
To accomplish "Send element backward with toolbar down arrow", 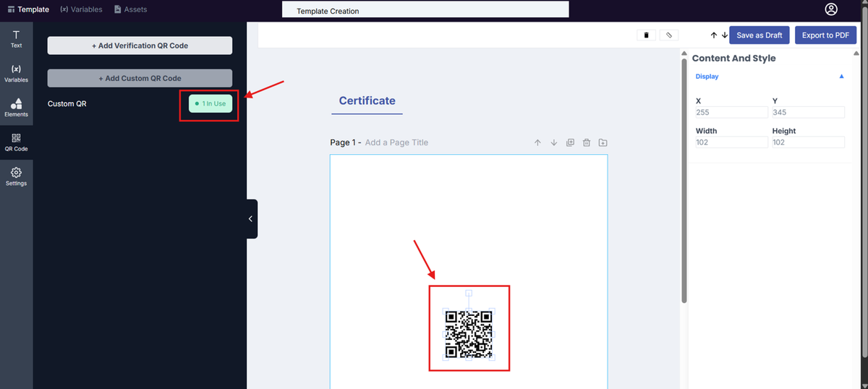I will pyautogui.click(x=724, y=35).
